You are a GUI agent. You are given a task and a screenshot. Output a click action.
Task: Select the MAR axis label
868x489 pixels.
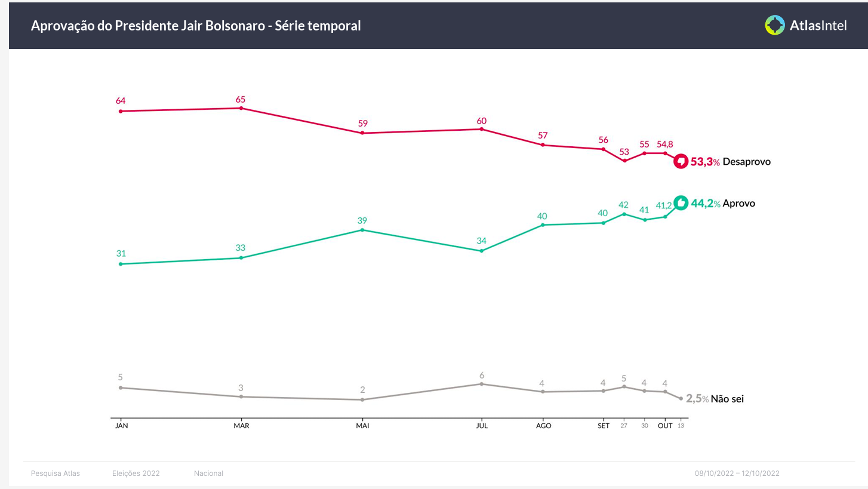(x=241, y=426)
